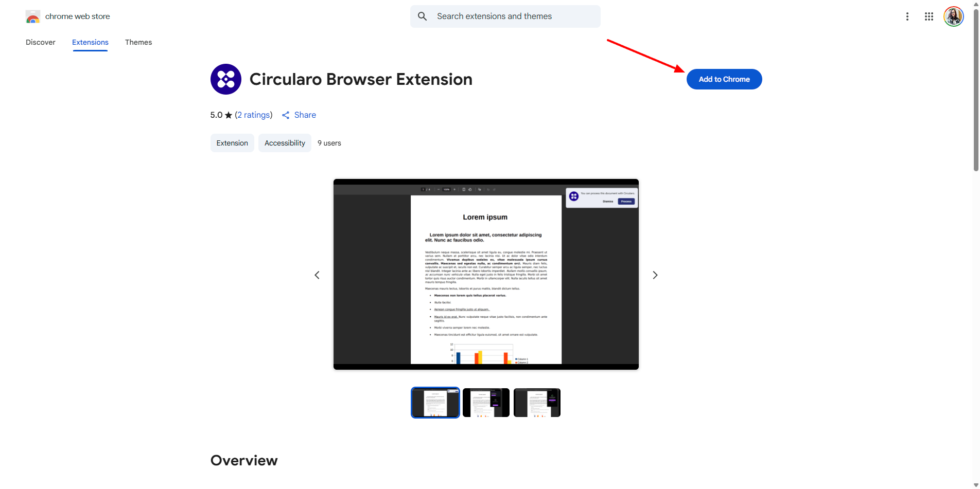Expand screenshot carousel to second slide
This screenshot has height=489, width=980.
coord(485,402)
